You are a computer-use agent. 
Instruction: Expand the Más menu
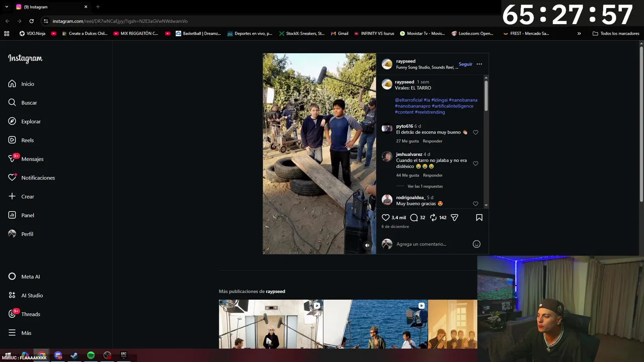tap(20, 333)
